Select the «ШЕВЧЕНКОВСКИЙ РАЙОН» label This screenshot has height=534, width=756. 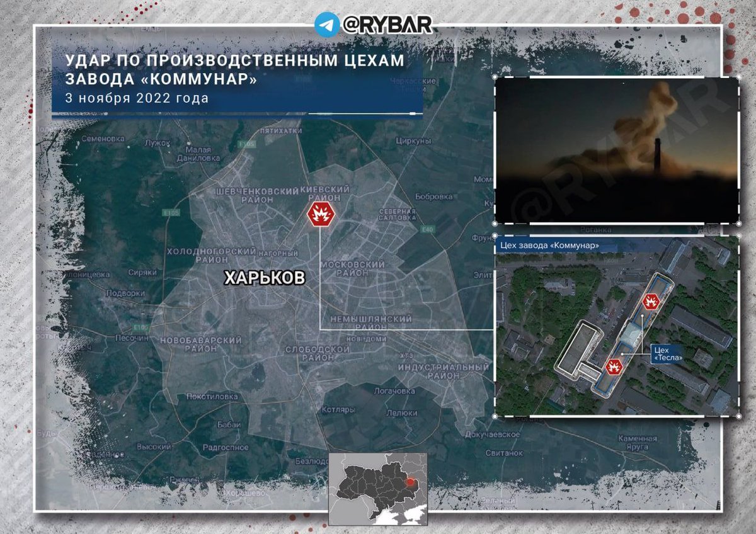click(x=256, y=195)
